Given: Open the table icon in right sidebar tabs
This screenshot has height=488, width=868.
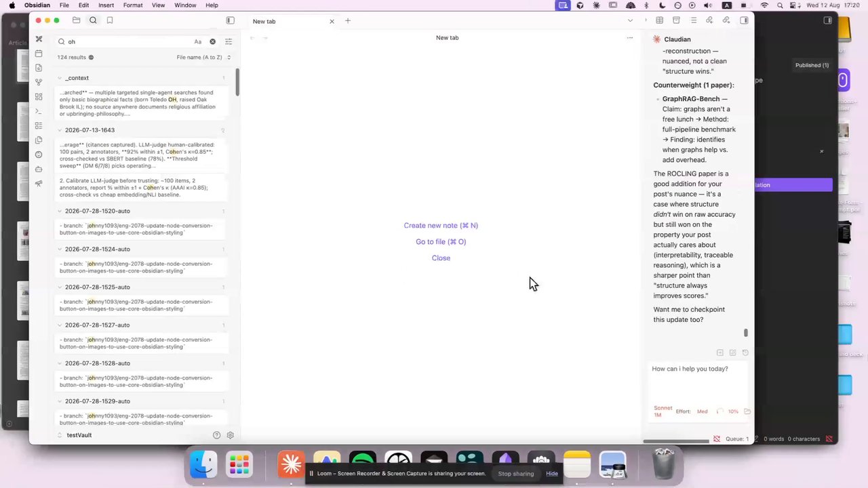Looking at the screenshot, I should click(659, 20).
